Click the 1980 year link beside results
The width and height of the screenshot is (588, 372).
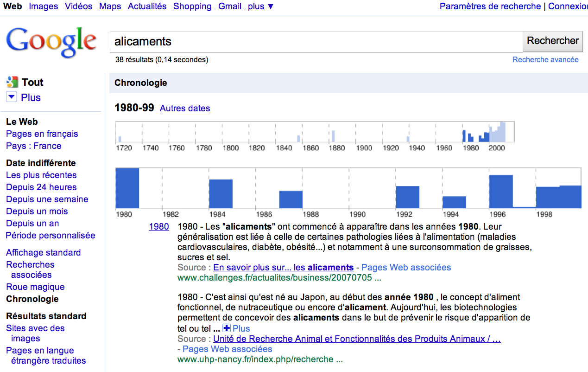pos(159,227)
